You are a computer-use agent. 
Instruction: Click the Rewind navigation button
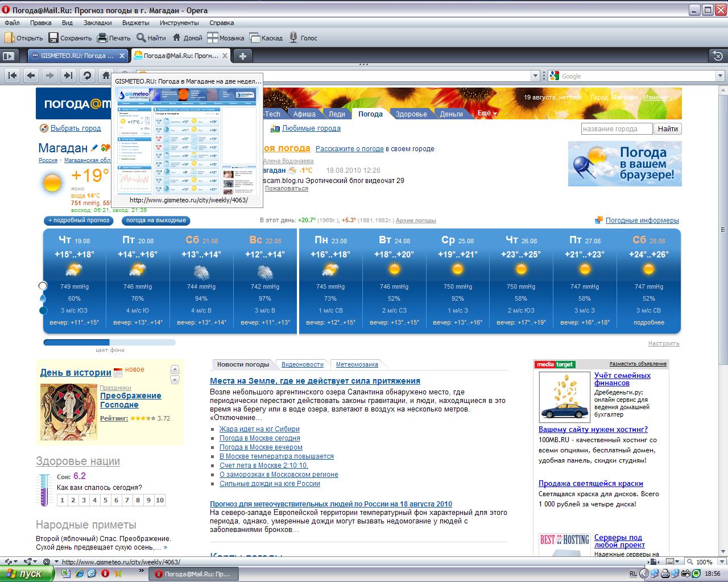point(13,76)
